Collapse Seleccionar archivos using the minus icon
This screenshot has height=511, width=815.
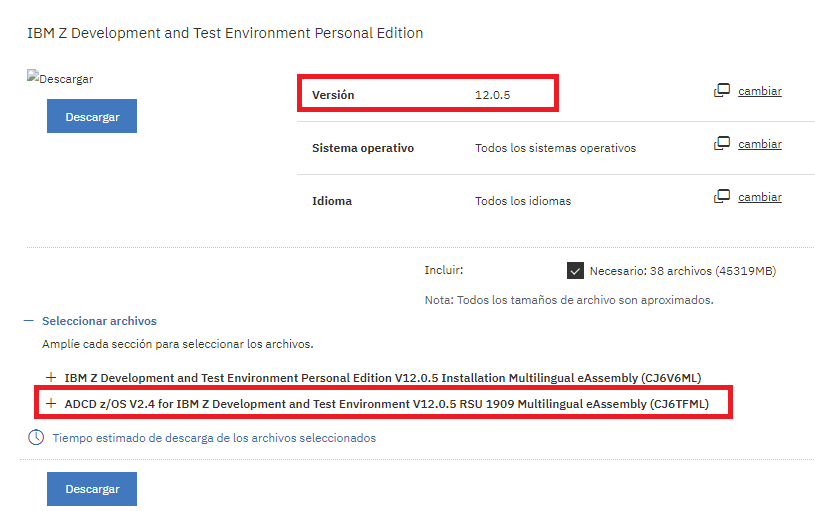(x=28, y=321)
